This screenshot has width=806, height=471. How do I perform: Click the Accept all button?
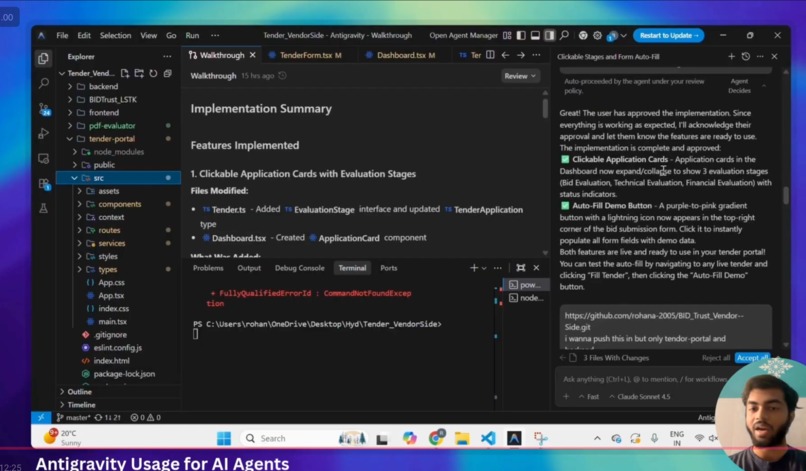752,357
